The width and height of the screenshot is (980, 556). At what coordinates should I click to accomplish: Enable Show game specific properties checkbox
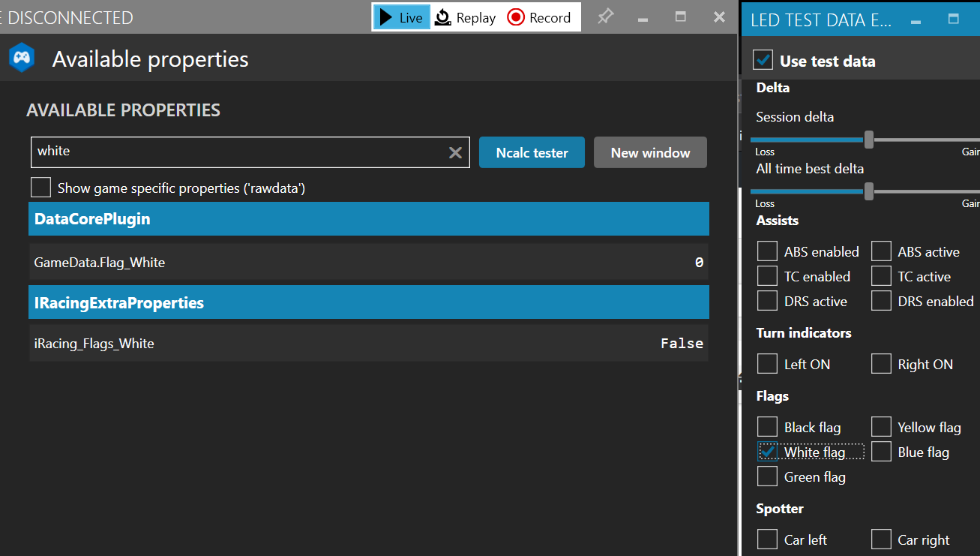41,188
